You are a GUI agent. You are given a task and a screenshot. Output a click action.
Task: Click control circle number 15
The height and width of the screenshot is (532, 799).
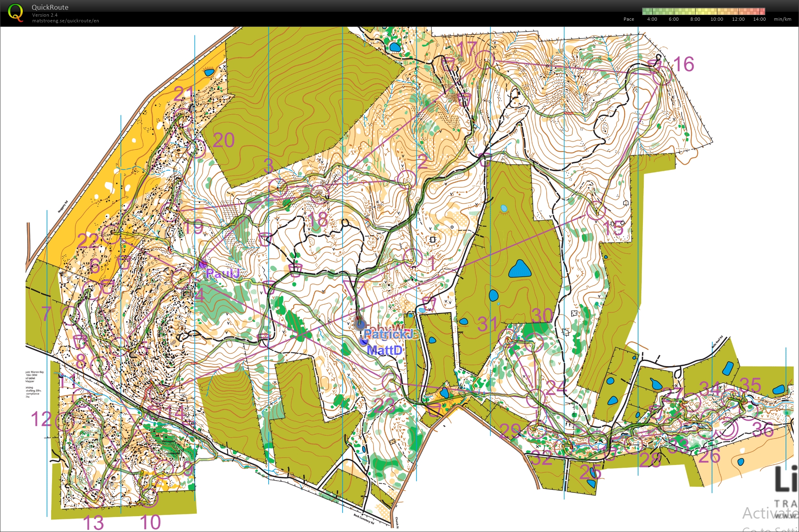coord(596,211)
